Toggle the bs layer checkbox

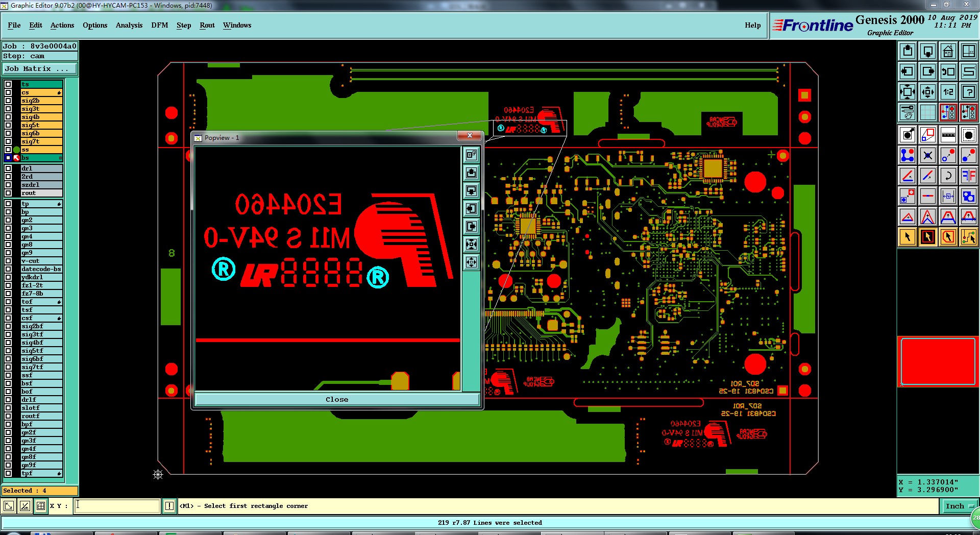point(8,158)
